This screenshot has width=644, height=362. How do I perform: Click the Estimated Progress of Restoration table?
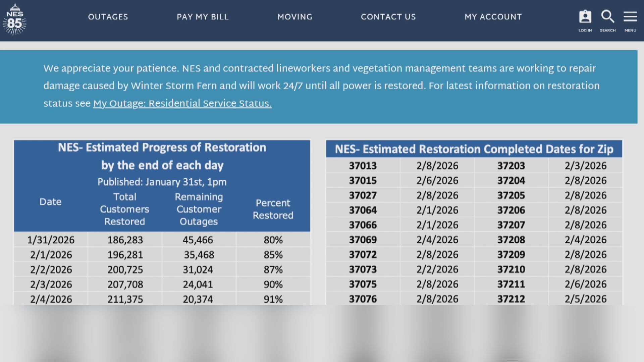pyautogui.click(x=162, y=156)
